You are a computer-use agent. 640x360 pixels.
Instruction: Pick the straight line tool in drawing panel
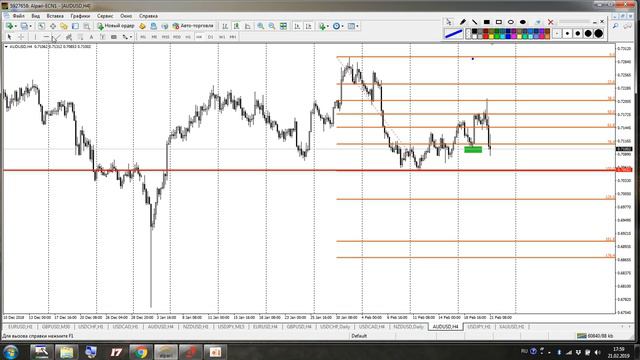pyautogui.click(x=475, y=22)
